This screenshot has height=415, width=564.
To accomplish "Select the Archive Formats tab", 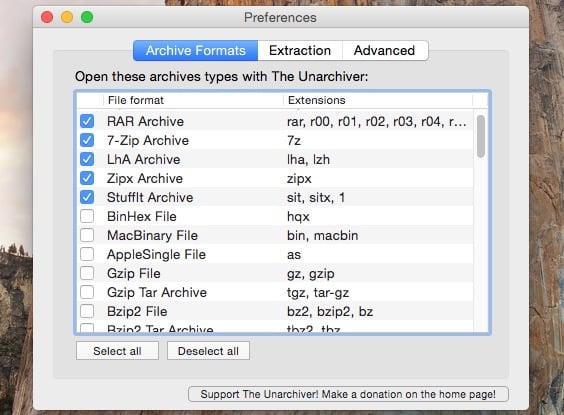I will (x=196, y=50).
